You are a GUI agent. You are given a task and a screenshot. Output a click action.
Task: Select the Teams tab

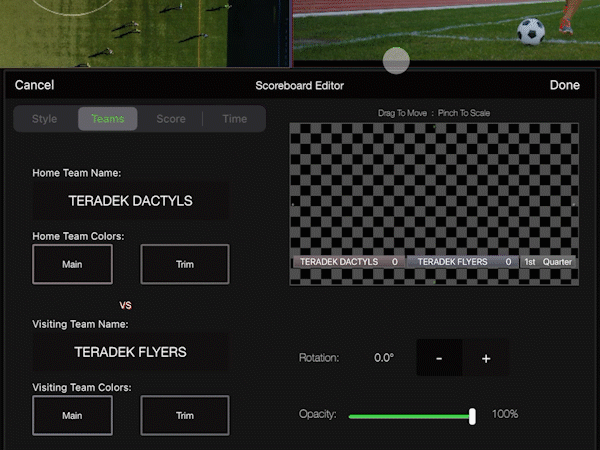click(x=108, y=119)
